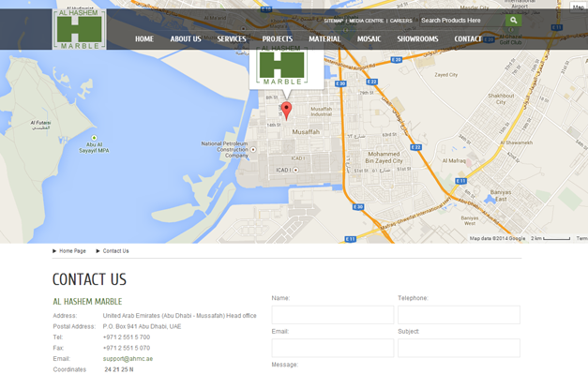Open the SERVICES menu
588x374 pixels.
pyautogui.click(x=232, y=39)
